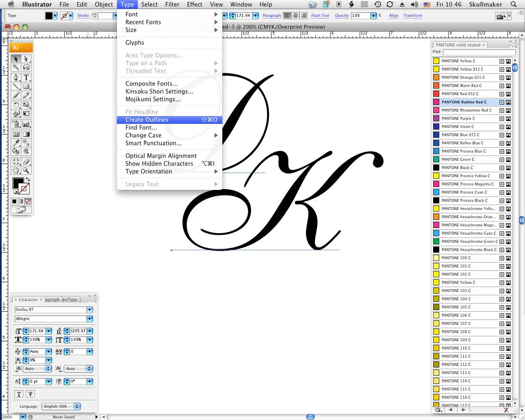Select the Eraser tool
This screenshot has width=525, height=420.
[26, 162]
